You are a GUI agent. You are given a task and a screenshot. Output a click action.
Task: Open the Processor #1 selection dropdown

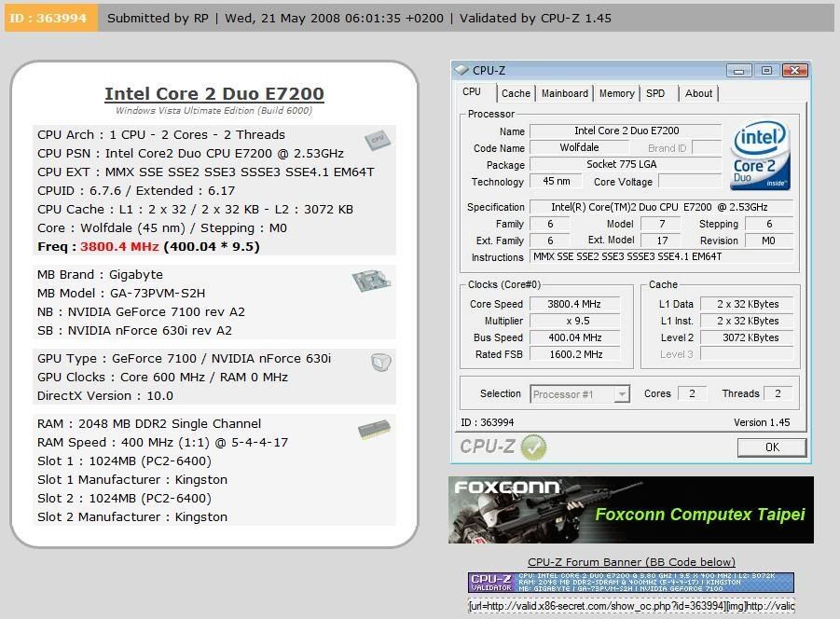pyautogui.click(x=580, y=394)
